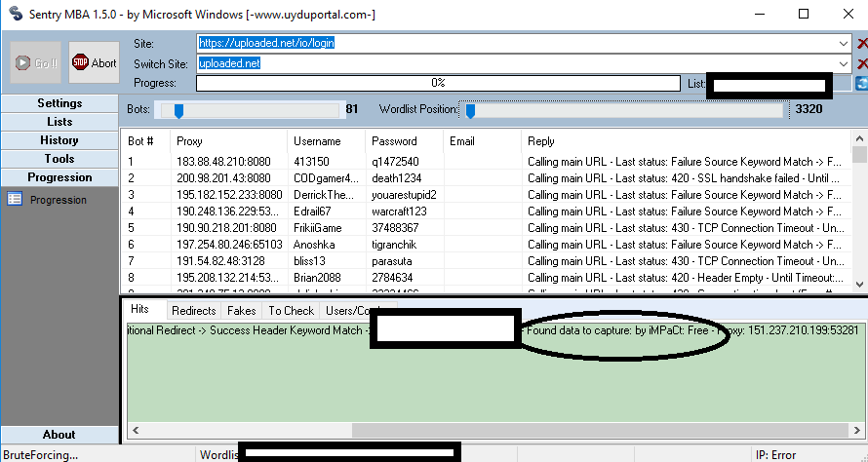Minimize the Sentry MBA window
The width and height of the screenshot is (868, 462).
tap(760, 14)
